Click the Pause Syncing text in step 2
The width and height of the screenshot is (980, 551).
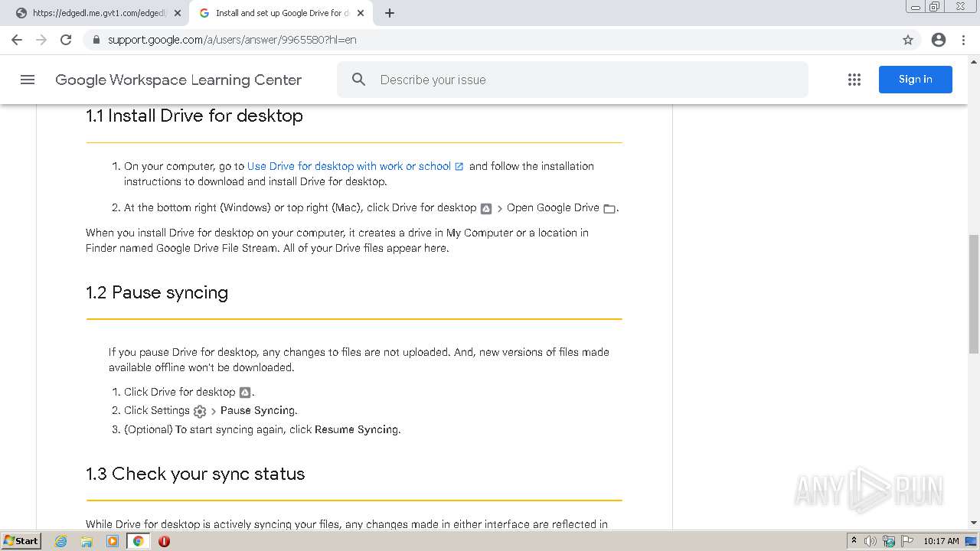(x=257, y=410)
